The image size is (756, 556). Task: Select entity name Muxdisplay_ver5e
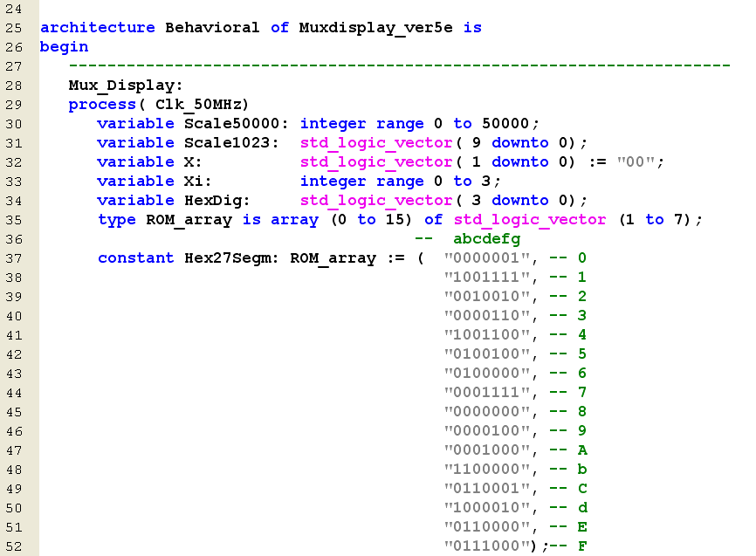(375, 28)
